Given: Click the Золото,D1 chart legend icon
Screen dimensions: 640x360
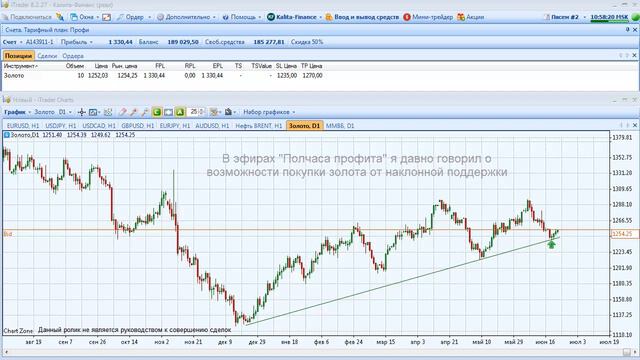Looking at the screenshot, I should (x=7, y=135).
